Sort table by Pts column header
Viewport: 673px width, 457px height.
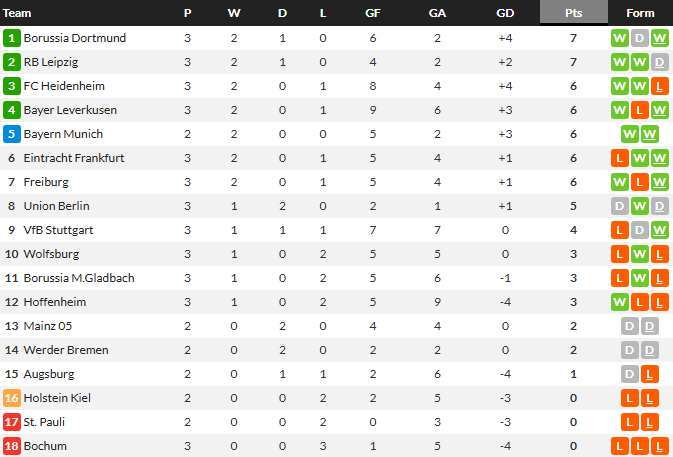pyautogui.click(x=573, y=13)
